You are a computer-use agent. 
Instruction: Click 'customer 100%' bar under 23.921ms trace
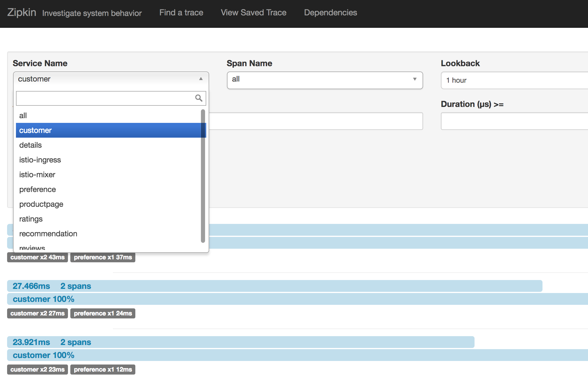[x=298, y=355]
